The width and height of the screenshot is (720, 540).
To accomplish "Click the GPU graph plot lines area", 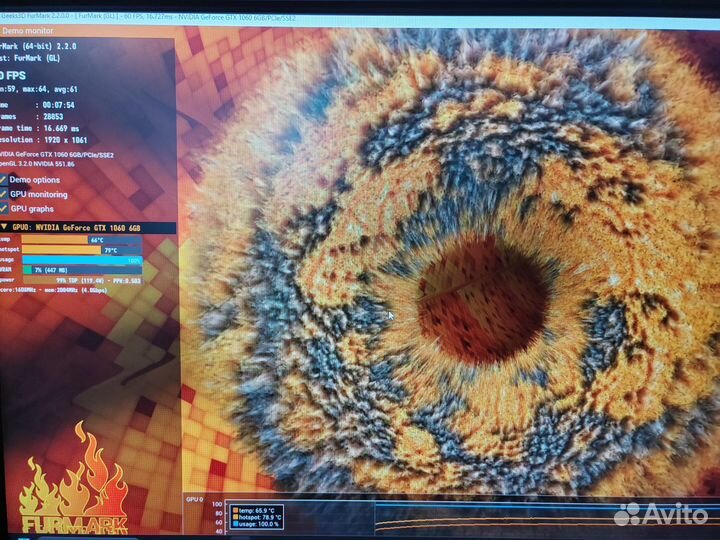I will [x=500, y=518].
